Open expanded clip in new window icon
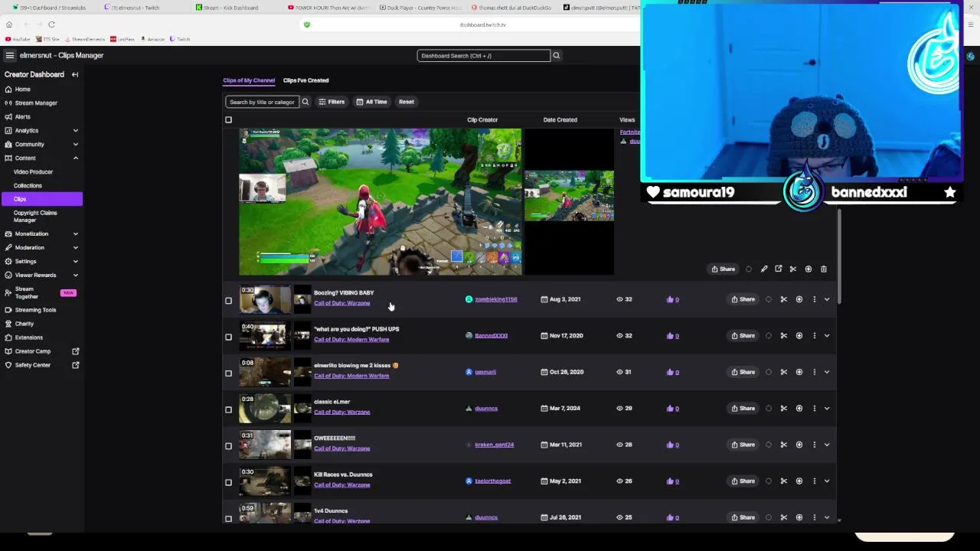 pyautogui.click(x=779, y=269)
